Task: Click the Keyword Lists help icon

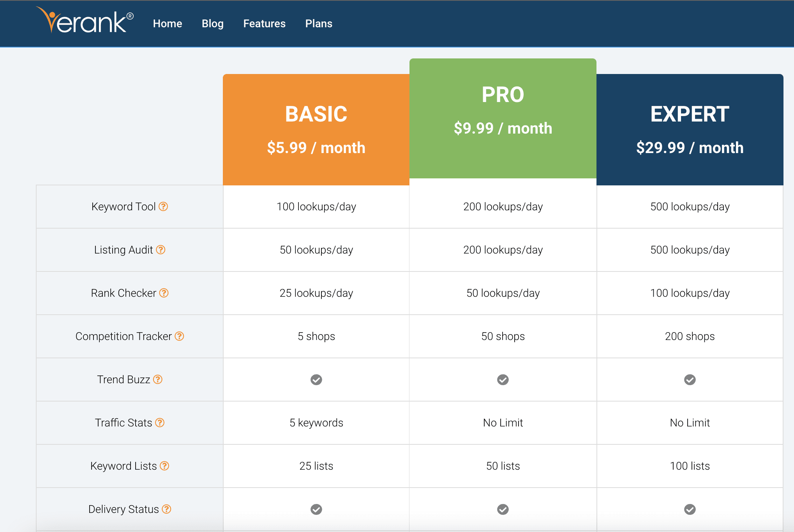Action: pos(165,466)
